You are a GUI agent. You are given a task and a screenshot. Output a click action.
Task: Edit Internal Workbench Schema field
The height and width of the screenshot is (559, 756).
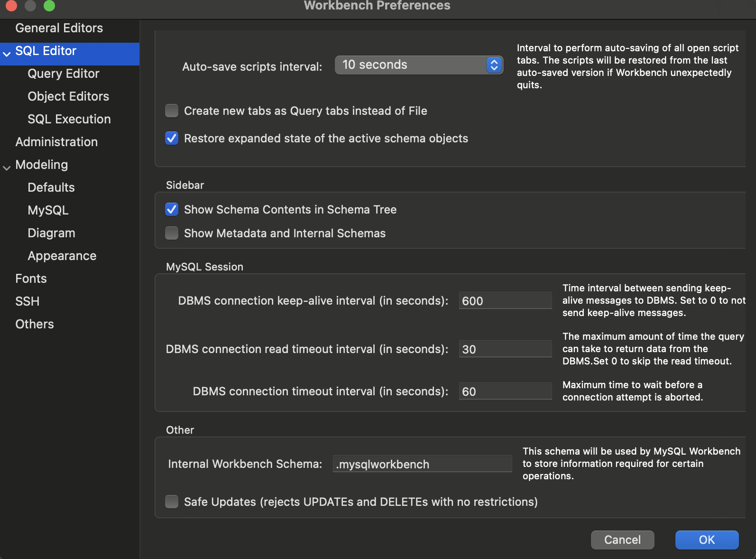[422, 464]
